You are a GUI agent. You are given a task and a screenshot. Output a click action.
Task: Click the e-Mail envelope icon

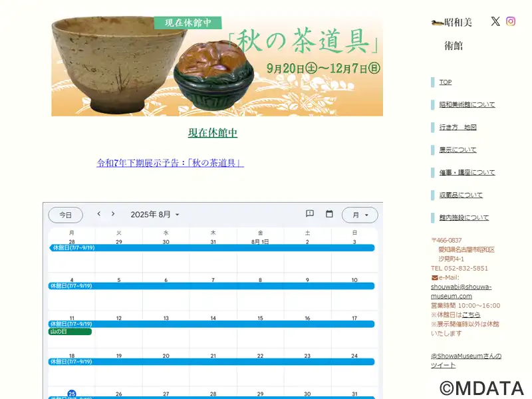434,277
